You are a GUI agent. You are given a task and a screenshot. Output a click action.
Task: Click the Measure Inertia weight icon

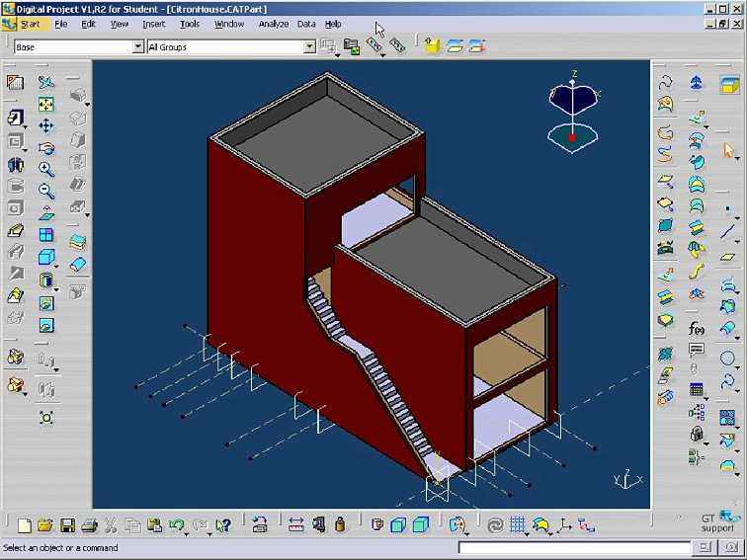click(340, 524)
